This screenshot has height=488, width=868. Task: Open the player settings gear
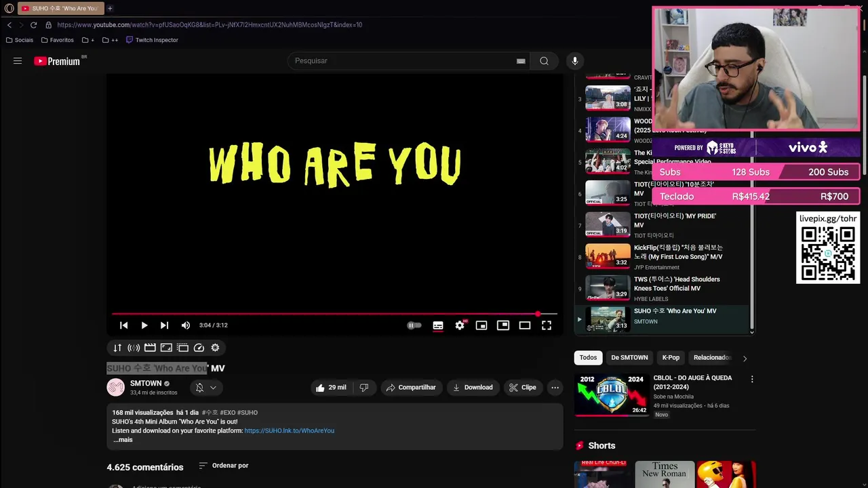(x=460, y=325)
